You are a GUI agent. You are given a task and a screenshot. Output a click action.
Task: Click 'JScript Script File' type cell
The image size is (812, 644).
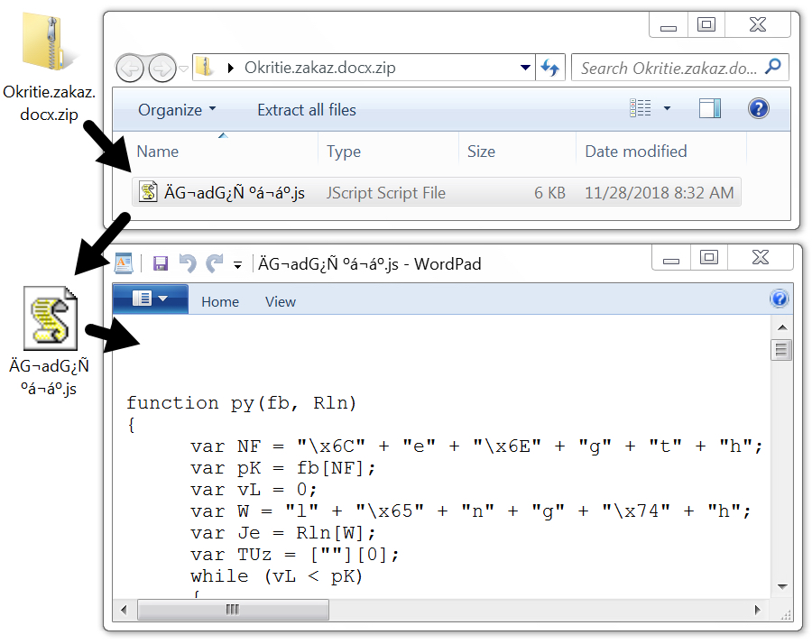pos(386,193)
